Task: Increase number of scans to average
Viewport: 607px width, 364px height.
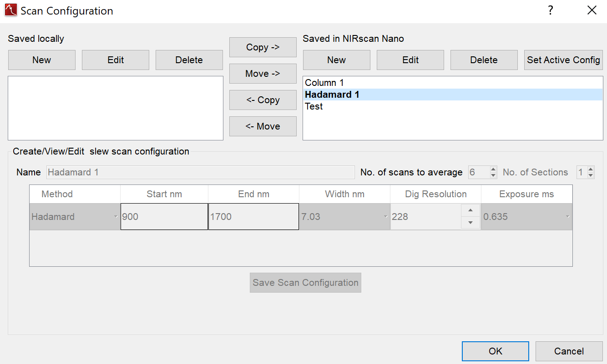Action: [494, 170]
